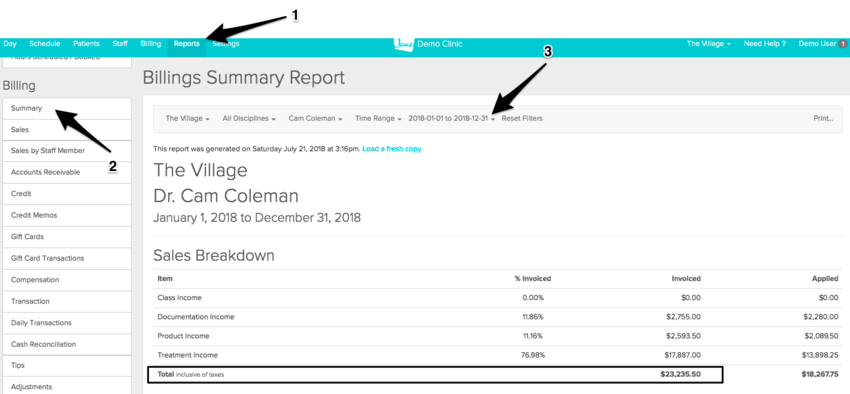Open the Cam Coleman staff filter

click(315, 118)
